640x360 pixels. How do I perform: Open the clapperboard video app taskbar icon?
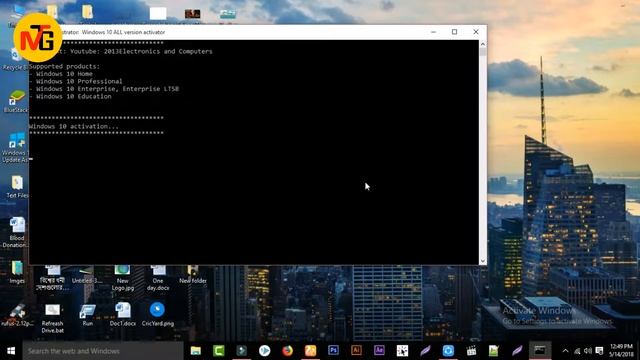click(471, 351)
